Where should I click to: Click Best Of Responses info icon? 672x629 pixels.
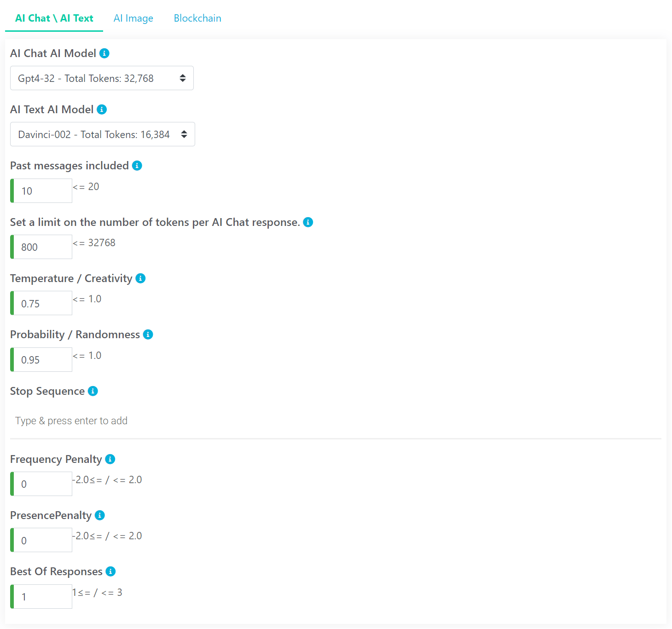pos(110,571)
